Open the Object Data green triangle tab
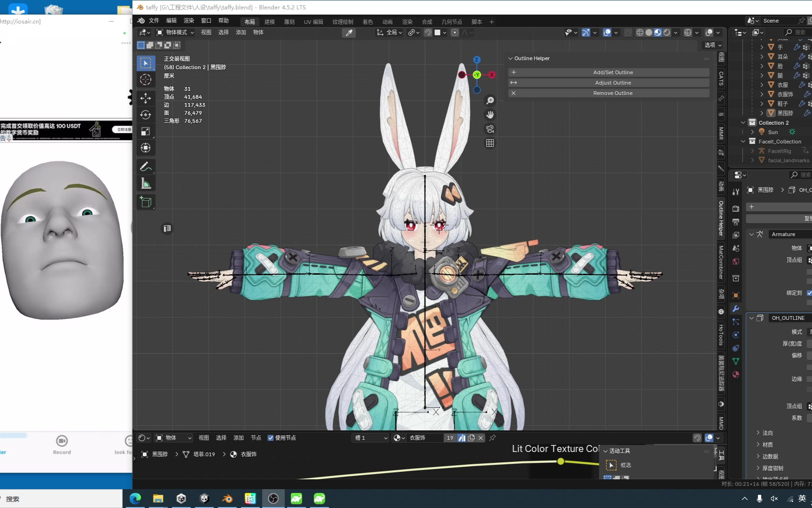Image resolution: width=812 pixels, height=508 pixels. pyautogui.click(x=736, y=361)
